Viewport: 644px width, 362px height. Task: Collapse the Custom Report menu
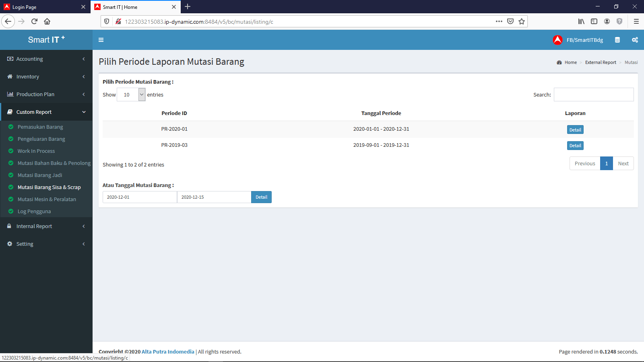(x=46, y=112)
